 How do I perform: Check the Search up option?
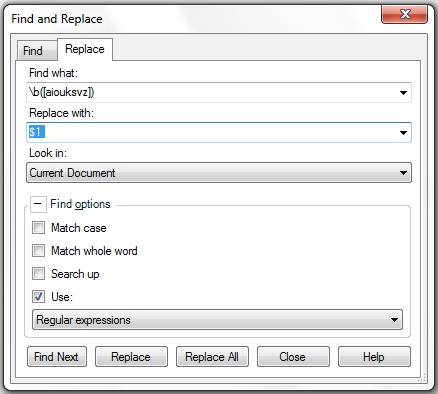click(38, 274)
